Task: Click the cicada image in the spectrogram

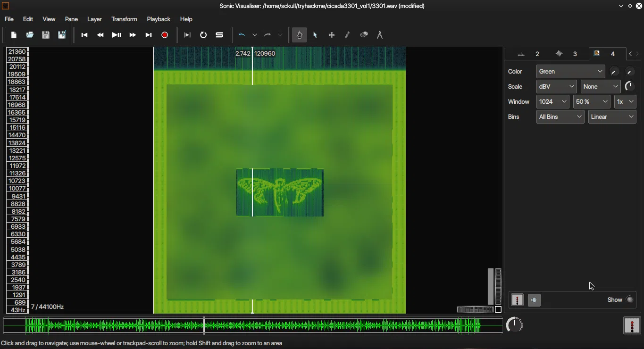Action: point(280,192)
